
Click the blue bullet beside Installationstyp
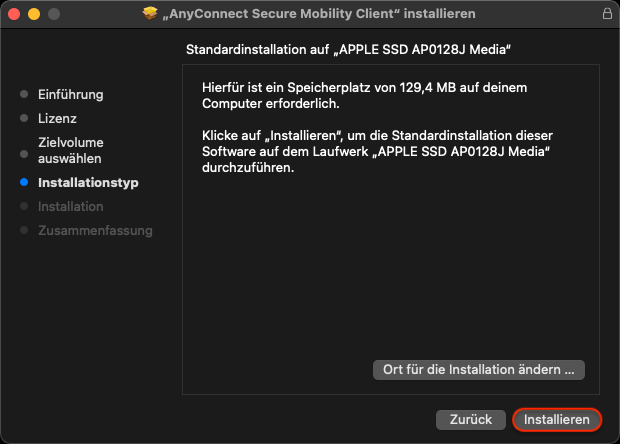coord(24,182)
